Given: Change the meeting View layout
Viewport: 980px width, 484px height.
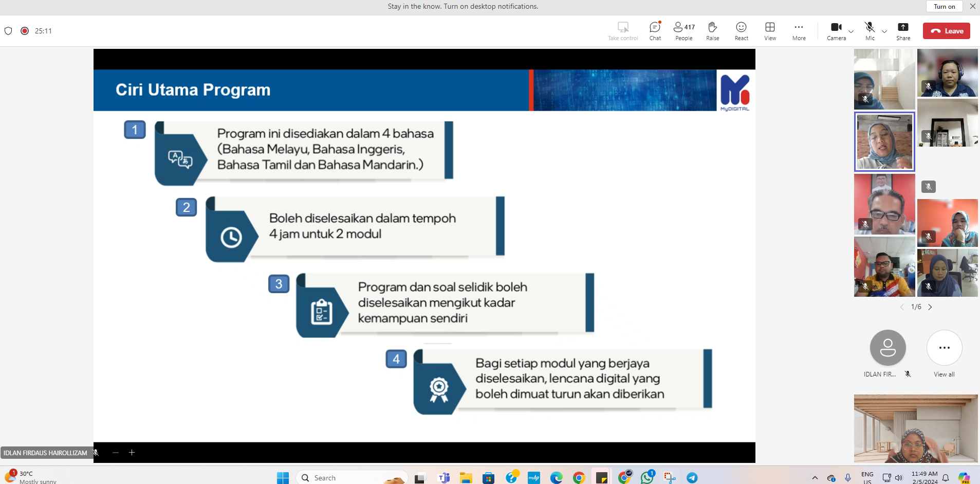Looking at the screenshot, I should click(x=770, y=31).
